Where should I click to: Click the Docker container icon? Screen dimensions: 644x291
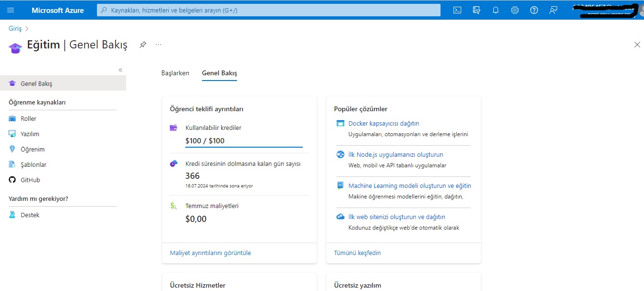click(340, 123)
